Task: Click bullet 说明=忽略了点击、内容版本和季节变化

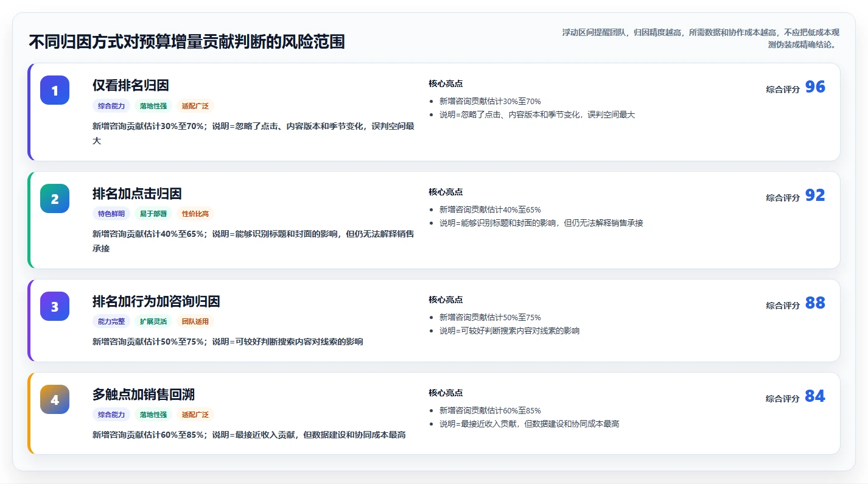Action: 537,115
